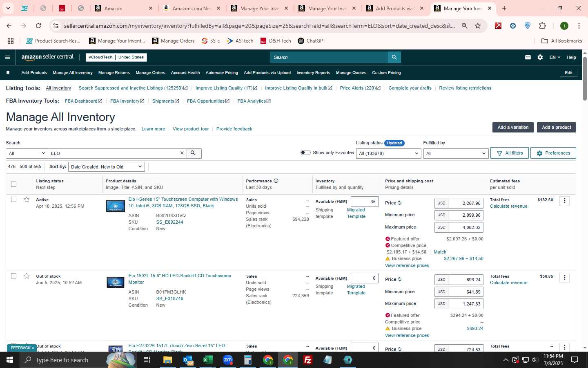Click Edit button in navigation bar
Image resolution: width=588 pixels, height=368 pixels.
tap(568, 73)
